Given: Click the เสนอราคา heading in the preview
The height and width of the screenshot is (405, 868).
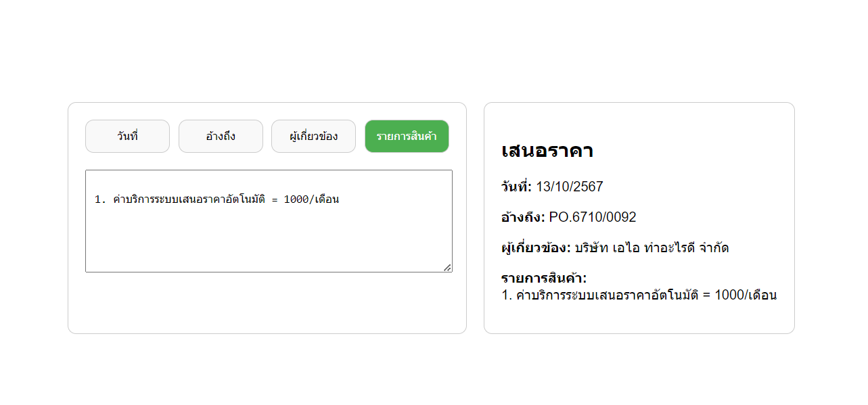Looking at the screenshot, I should (x=547, y=151).
